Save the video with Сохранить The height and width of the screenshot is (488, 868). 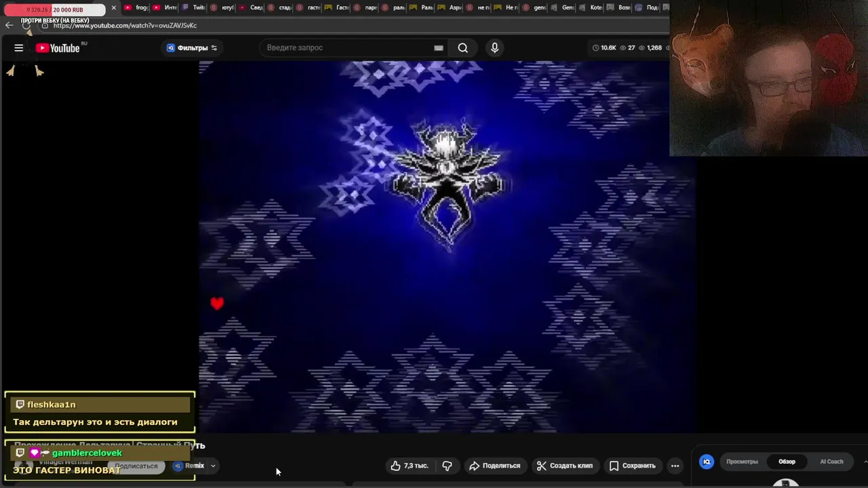click(x=632, y=466)
